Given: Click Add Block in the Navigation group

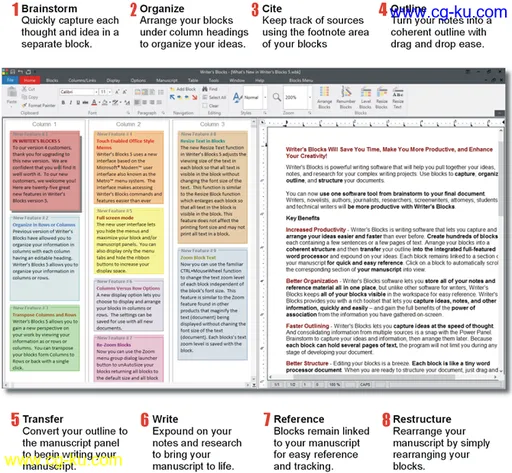Looking at the screenshot, I should (183, 89).
